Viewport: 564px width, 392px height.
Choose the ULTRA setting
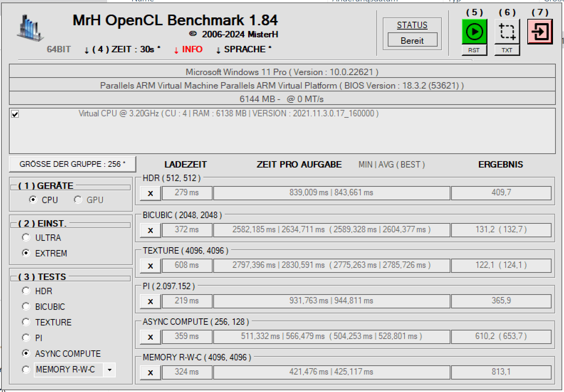[26, 237]
